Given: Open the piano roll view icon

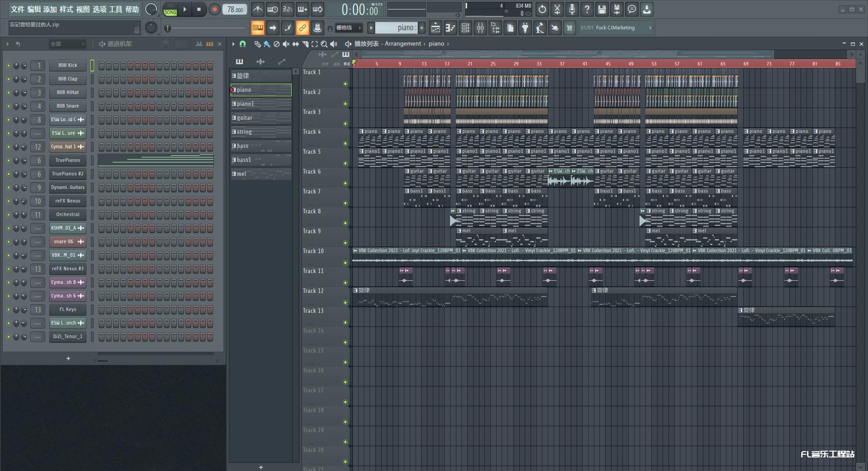Looking at the screenshot, I should coord(450,28).
